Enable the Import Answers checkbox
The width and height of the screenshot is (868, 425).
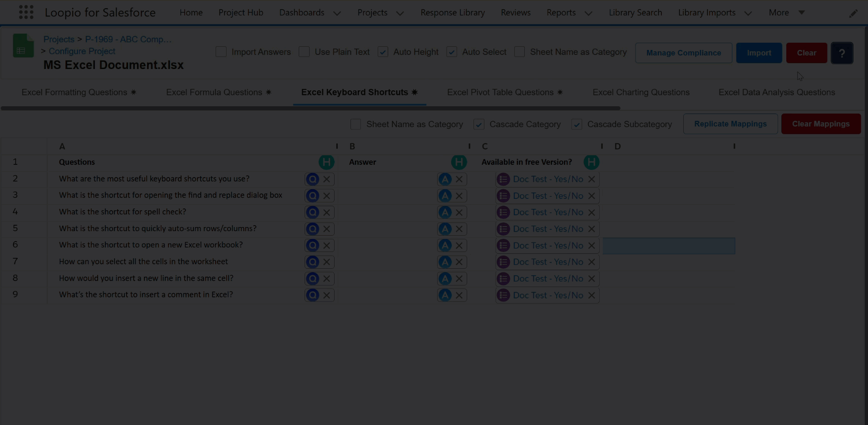point(221,52)
